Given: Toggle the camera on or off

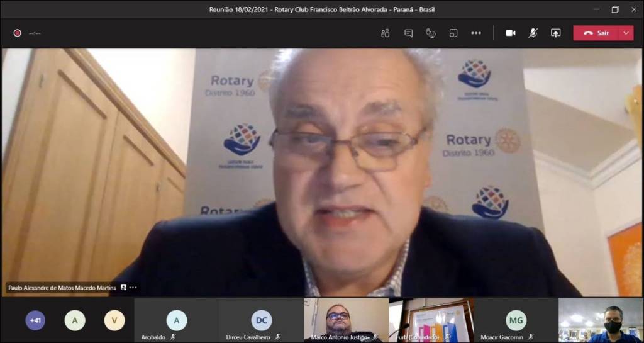Looking at the screenshot, I should (510, 33).
